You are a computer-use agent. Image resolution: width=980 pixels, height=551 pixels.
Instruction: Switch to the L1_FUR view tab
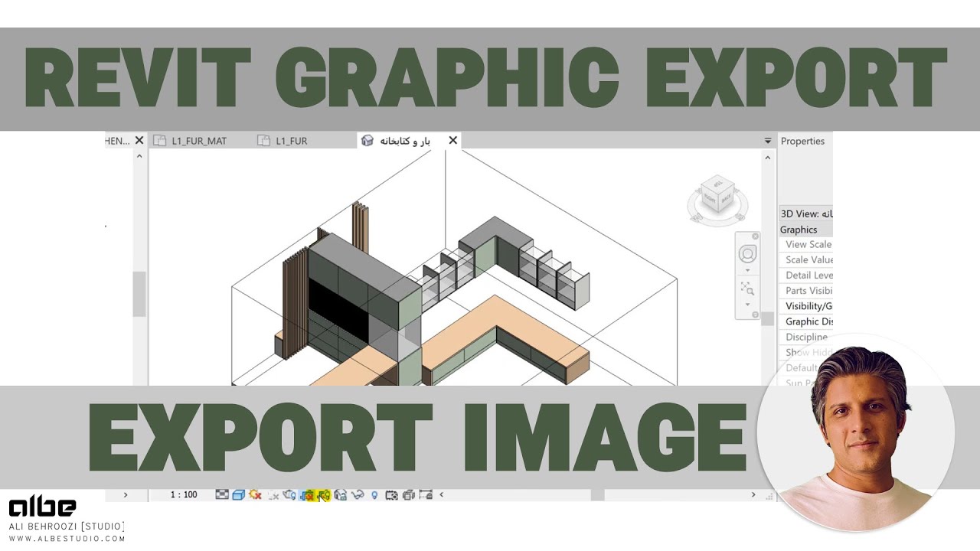click(x=292, y=141)
